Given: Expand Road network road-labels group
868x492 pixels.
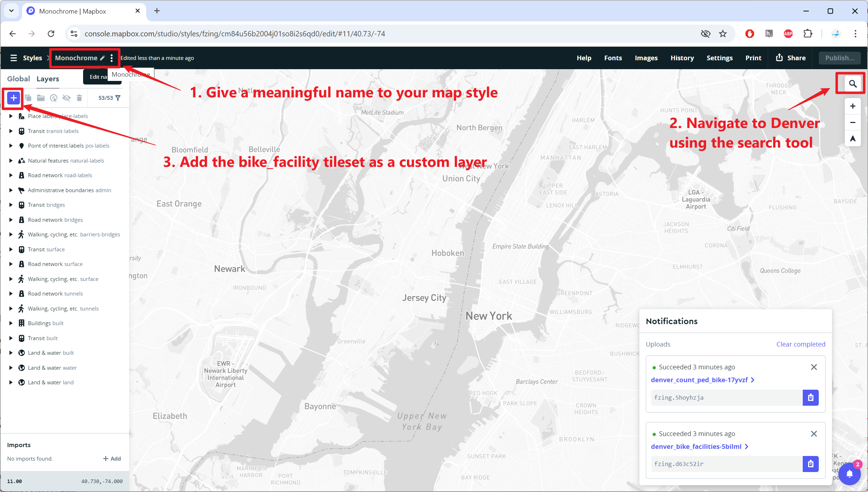Looking at the screenshot, I should tap(11, 175).
